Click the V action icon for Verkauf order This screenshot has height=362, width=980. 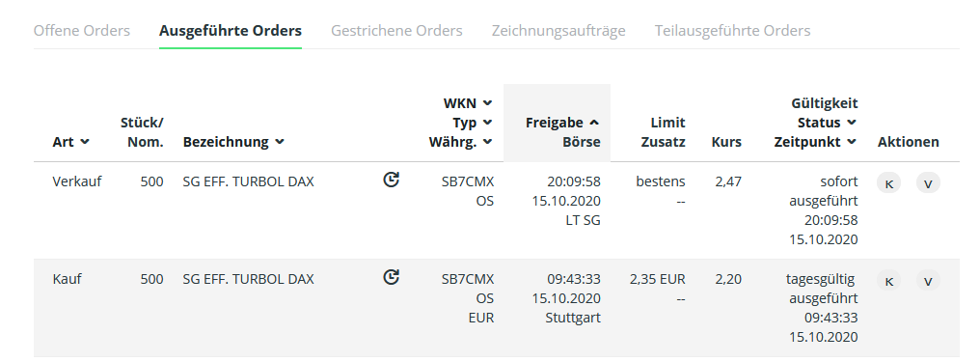point(928,183)
